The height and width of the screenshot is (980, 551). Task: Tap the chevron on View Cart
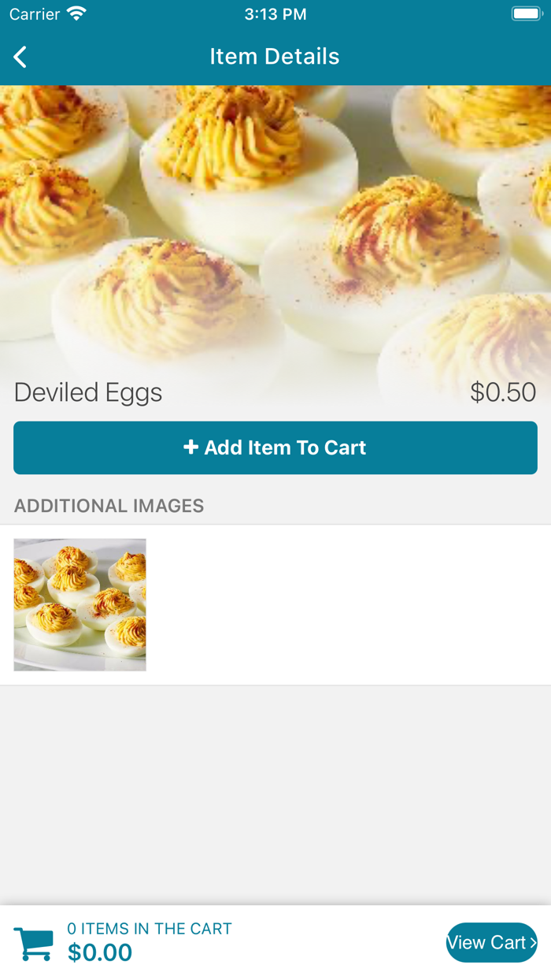[533, 943]
